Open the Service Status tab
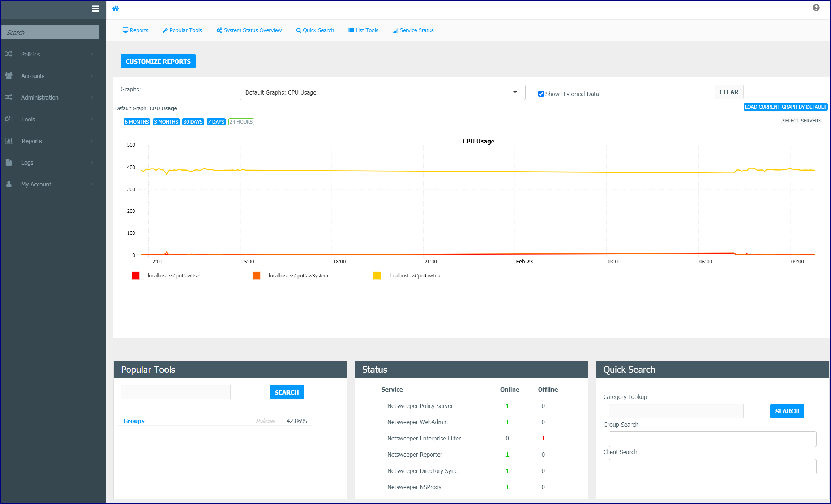831x504 pixels. pyautogui.click(x=413, y=30)
